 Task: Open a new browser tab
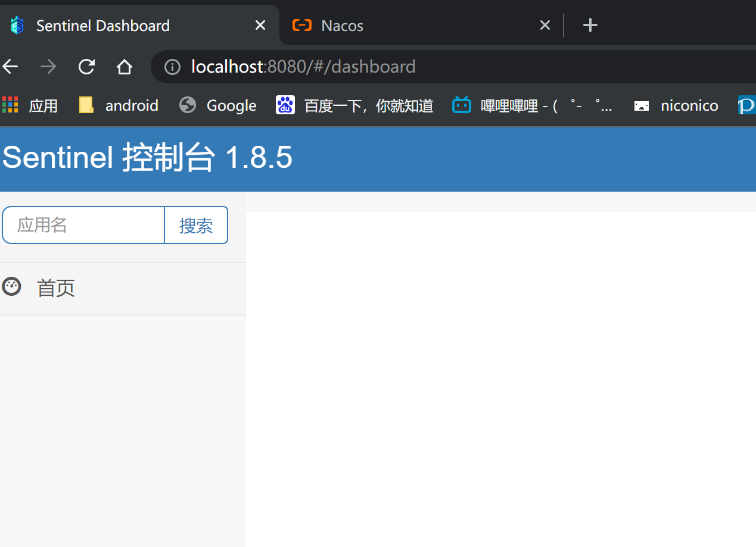pyautogui.click(x=590, y=26)
